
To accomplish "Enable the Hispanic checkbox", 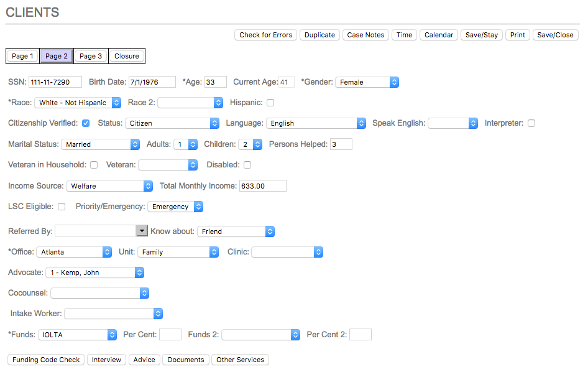I will click(x=270, y=103).
